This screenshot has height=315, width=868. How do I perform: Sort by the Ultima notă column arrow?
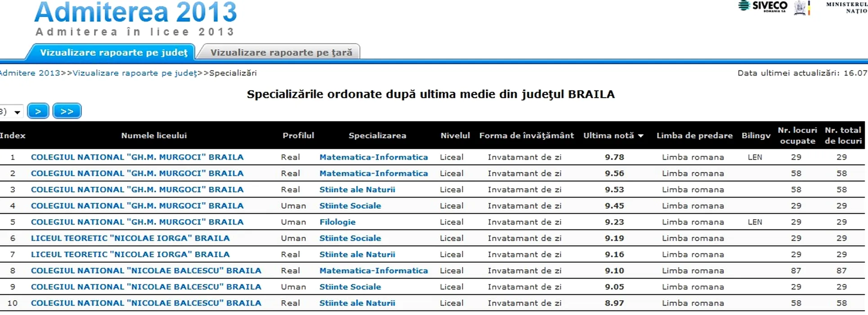[640, 136]
